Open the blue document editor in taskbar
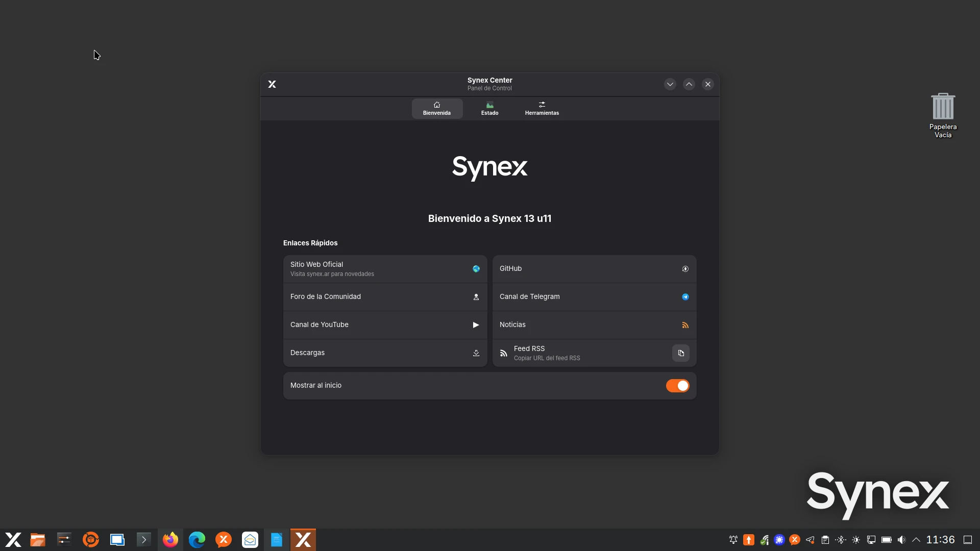The image size is (980, 551). coord(277,540)
